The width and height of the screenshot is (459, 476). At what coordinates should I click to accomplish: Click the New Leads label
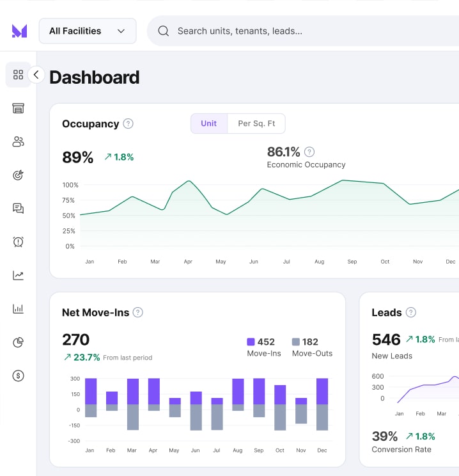[x=392, y=356]
